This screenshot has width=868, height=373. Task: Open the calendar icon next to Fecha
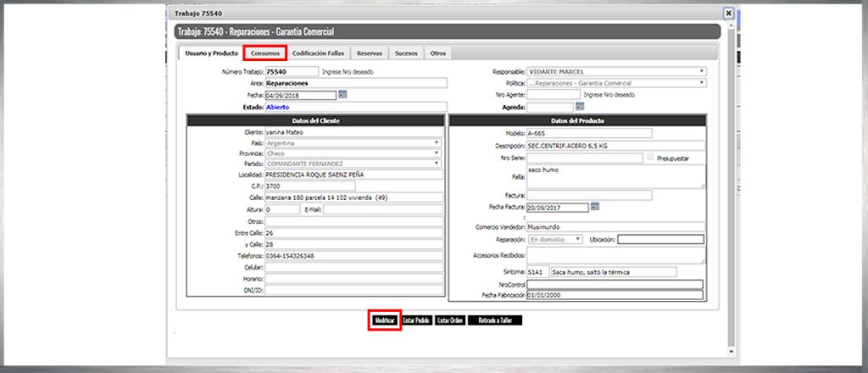click(x=342, y=95)
